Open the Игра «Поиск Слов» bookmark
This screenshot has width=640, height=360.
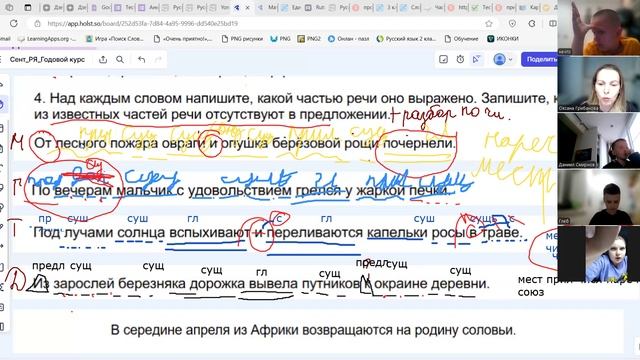click(115, 39)
